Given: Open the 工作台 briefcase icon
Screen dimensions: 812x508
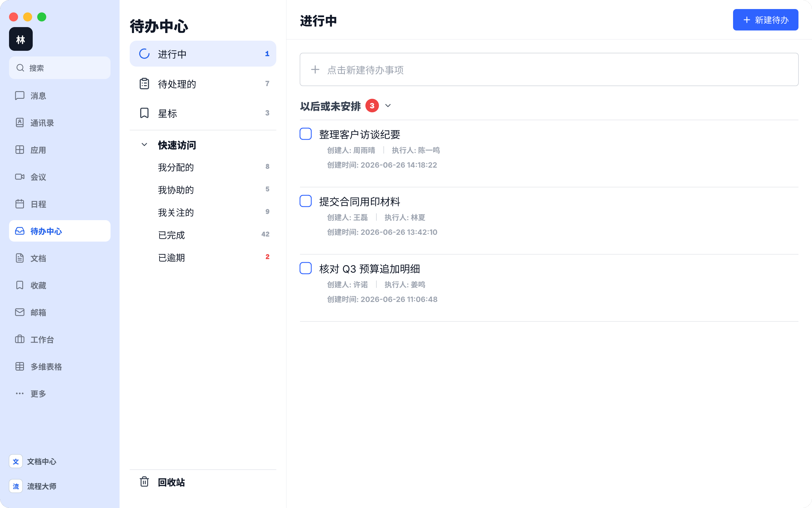Looking at the screenshot, I should point(20,339).
